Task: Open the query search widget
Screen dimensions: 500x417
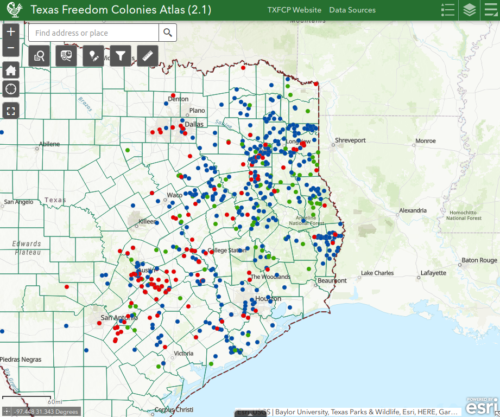Action: (39, 56)
